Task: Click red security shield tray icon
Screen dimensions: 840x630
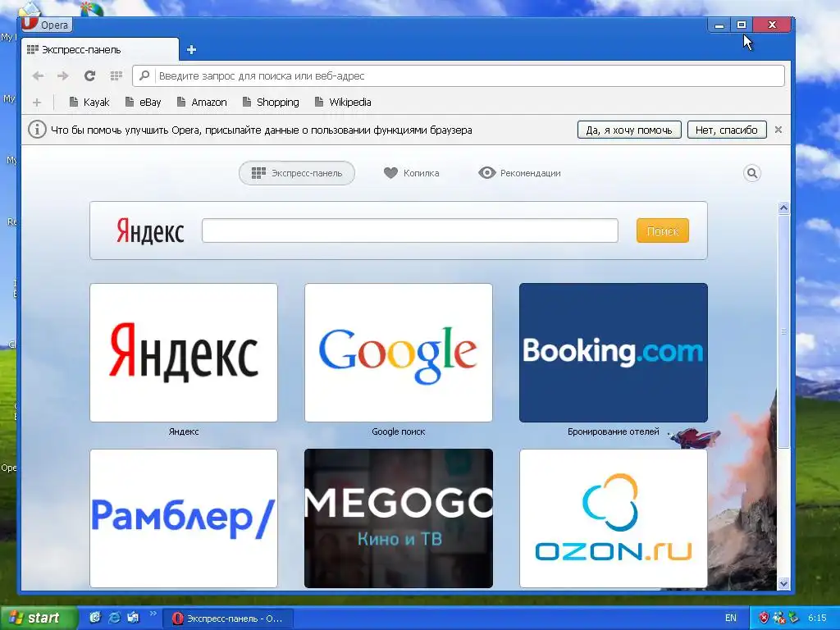Action: 764,619
